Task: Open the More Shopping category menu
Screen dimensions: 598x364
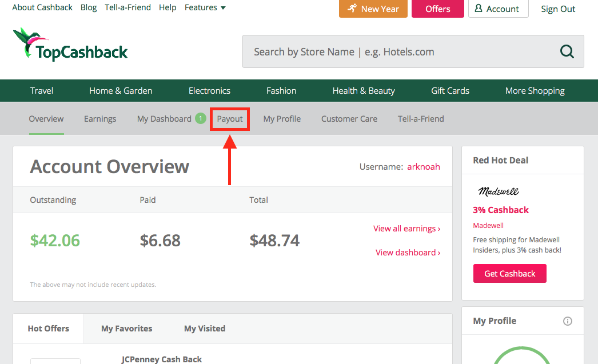Action: coord(535,91)
